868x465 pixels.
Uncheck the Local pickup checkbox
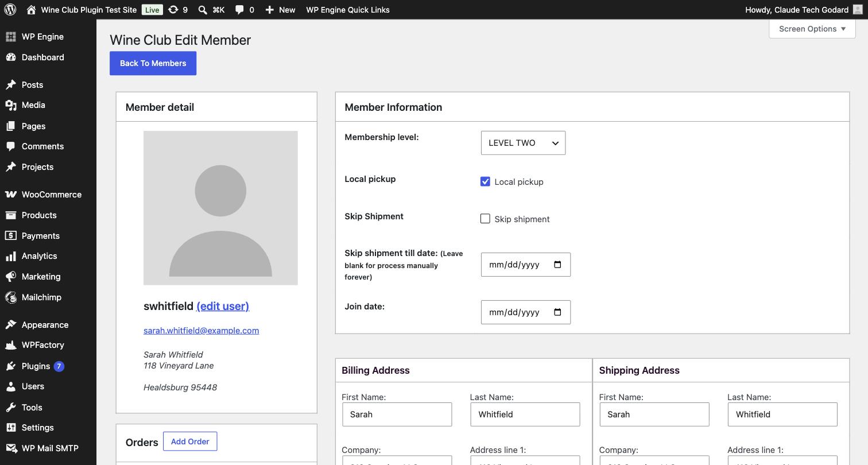(x=485, y=181)
